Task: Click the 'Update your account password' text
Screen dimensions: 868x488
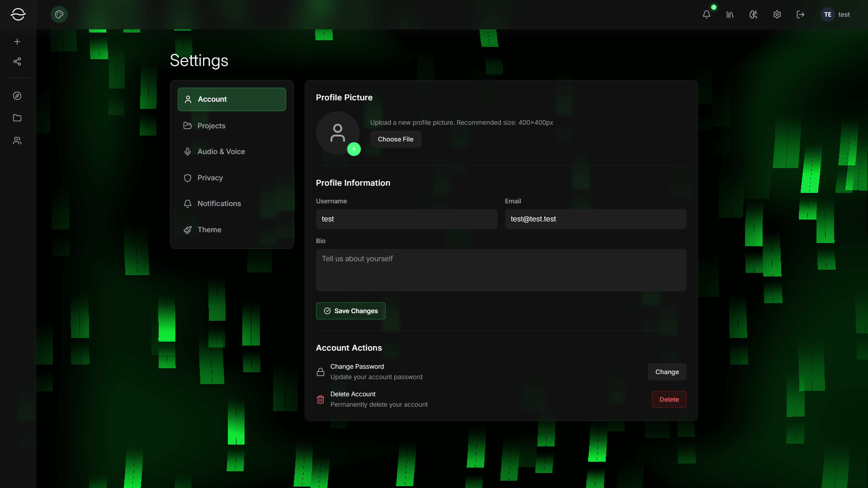Action: [x=377, y=377]
